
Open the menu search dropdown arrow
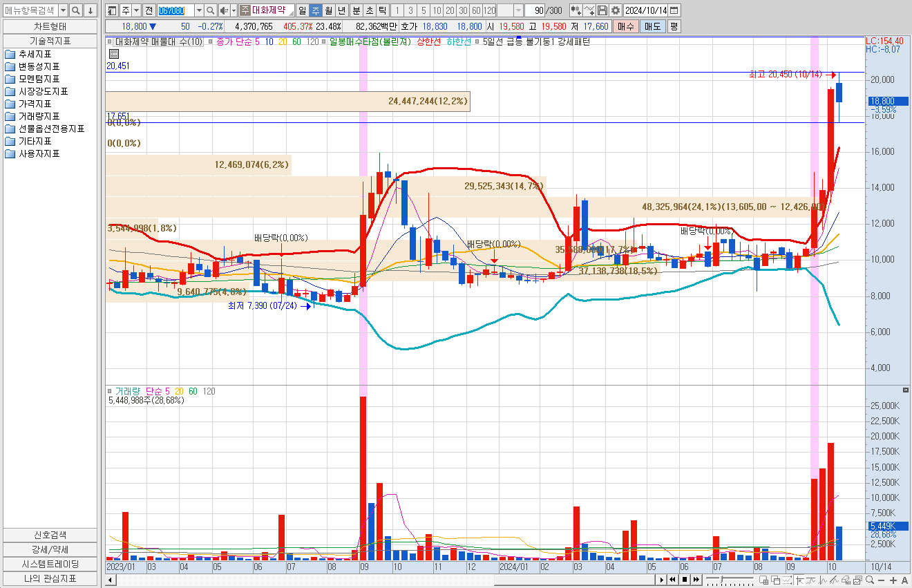click(63, 10)
